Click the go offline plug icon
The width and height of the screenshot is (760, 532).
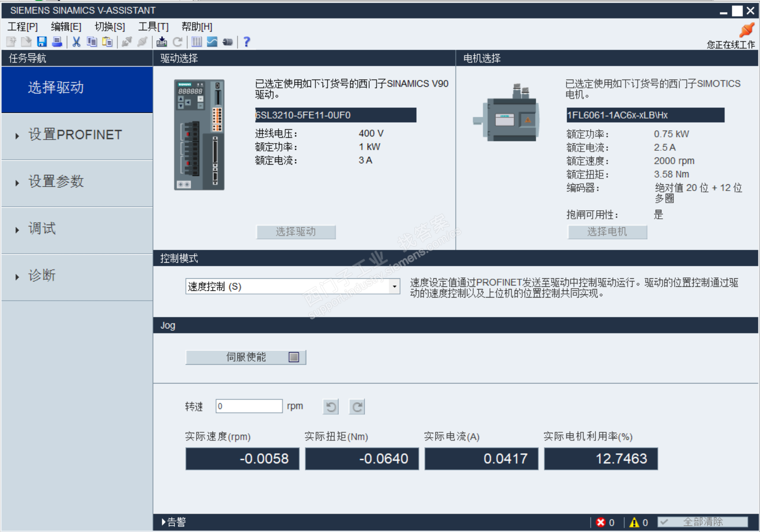(x=142, y=42)
